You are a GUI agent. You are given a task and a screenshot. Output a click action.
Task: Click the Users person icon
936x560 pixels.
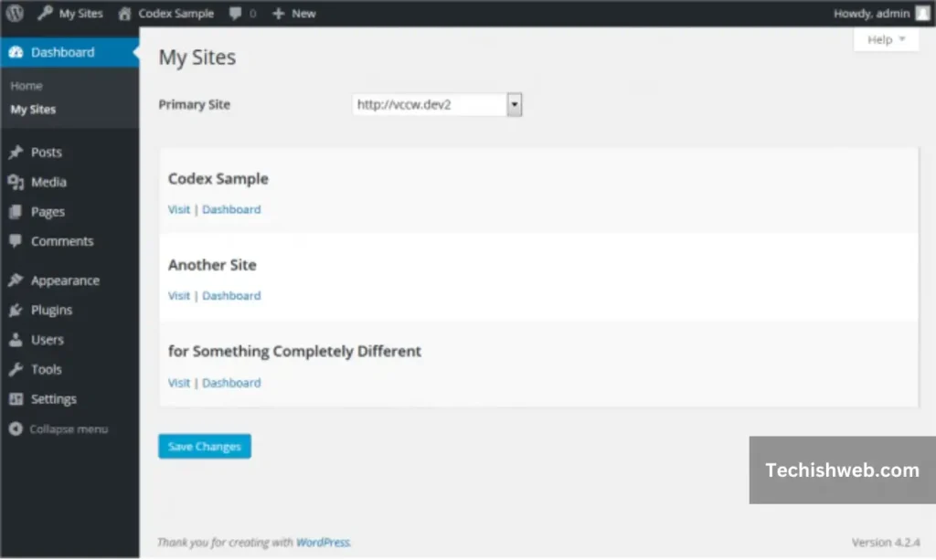(16, 339)
